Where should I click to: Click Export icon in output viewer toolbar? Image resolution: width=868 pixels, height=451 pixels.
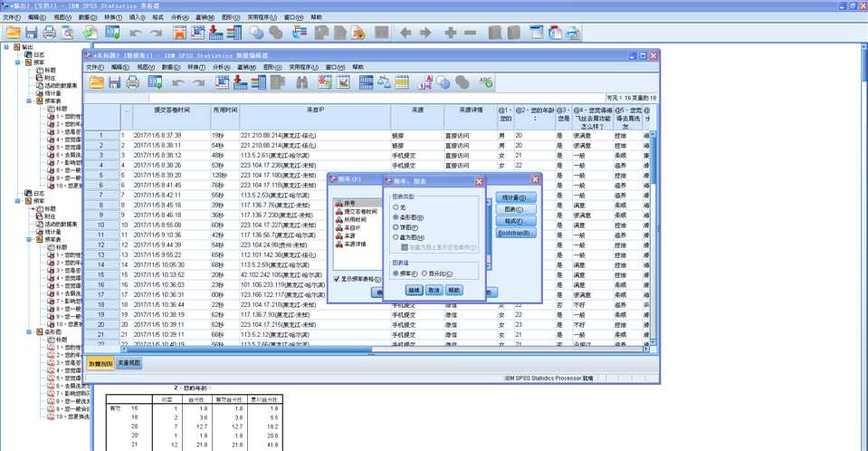pyautogui.click(x=91, y=33)
